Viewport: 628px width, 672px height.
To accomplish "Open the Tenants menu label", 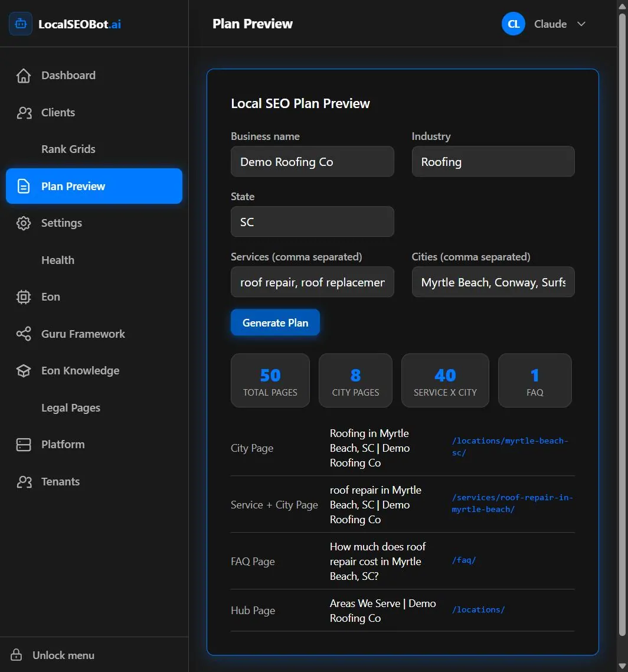I will point(60,482).
